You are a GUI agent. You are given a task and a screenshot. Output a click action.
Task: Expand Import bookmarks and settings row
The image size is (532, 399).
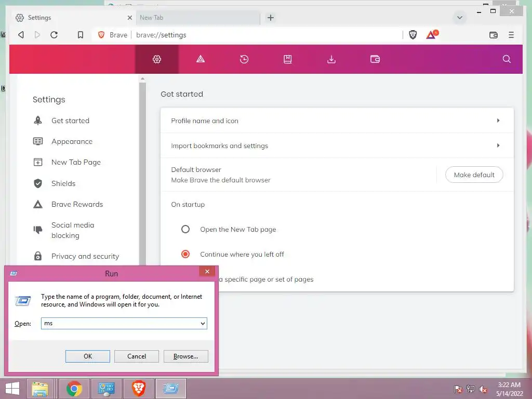click(337, 145)
